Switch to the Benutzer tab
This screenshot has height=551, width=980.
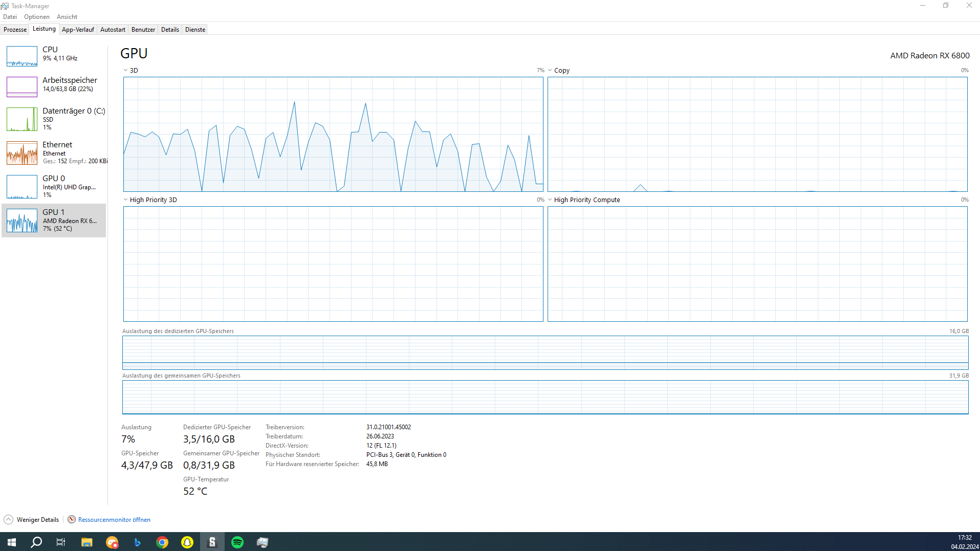point(143,30)
